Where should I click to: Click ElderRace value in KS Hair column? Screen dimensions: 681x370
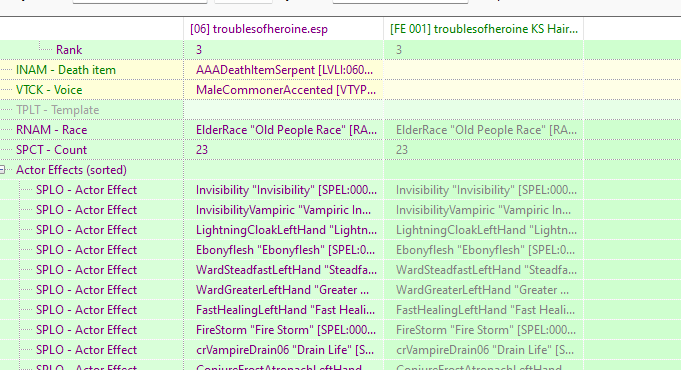[486, 130]
